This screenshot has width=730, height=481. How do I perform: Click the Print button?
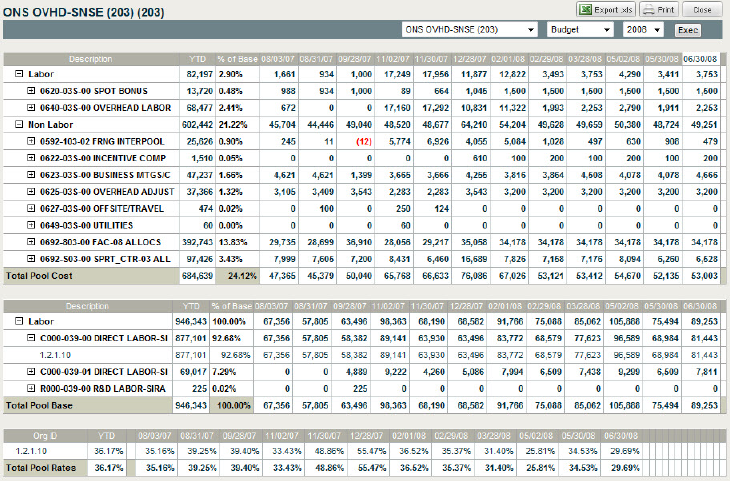(x=660, y=9)
